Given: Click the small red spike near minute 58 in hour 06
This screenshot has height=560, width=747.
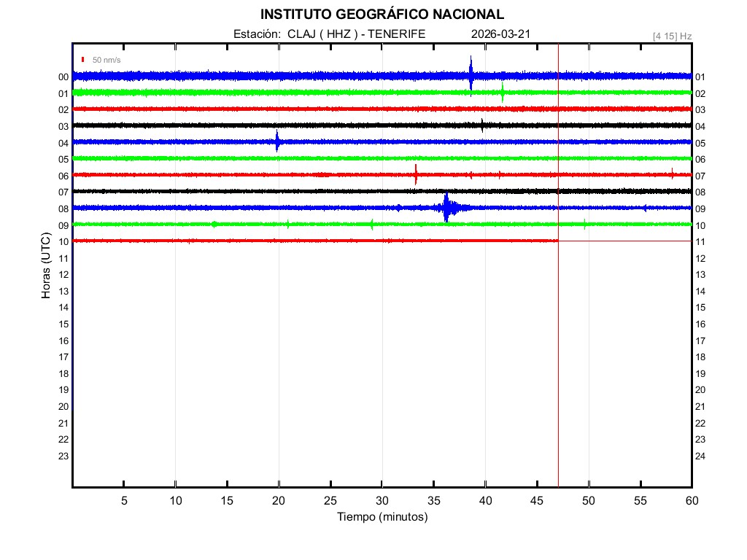Looking at the screenshot, I should 672,174.
